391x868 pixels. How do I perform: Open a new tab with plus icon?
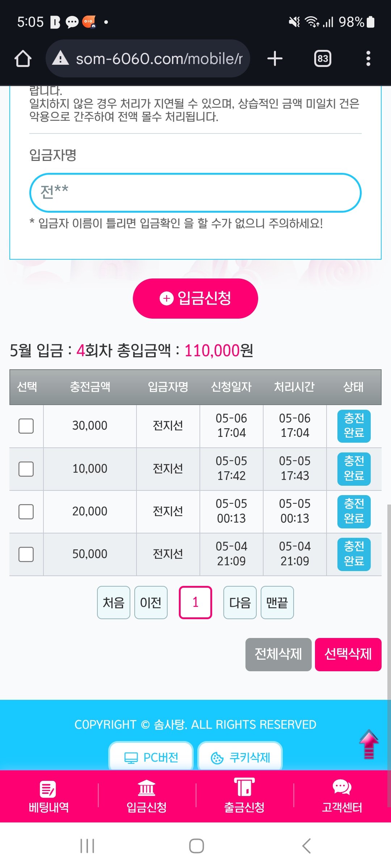click(275, 59)
